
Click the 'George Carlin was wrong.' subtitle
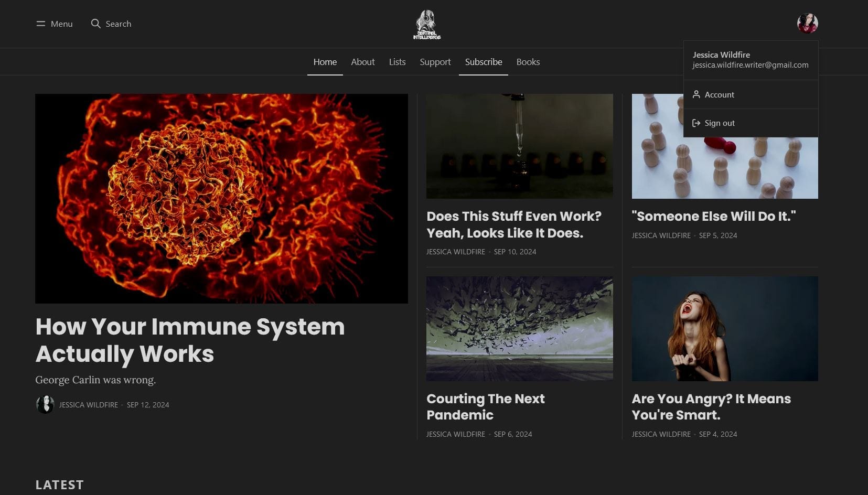pos(95,380)
